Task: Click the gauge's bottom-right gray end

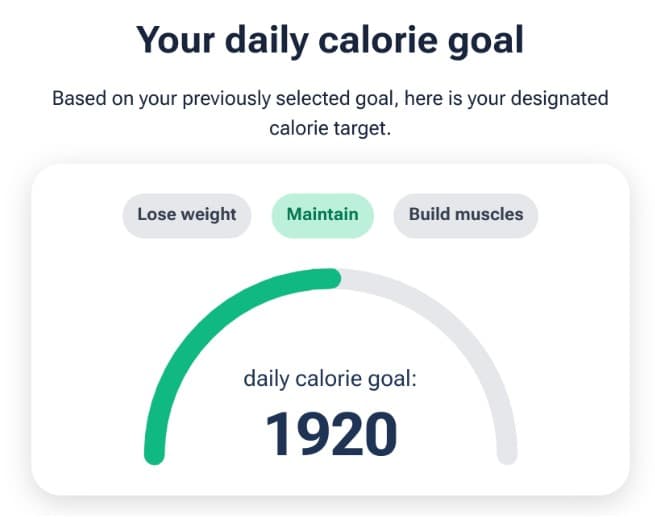Action: click(507, 453)
